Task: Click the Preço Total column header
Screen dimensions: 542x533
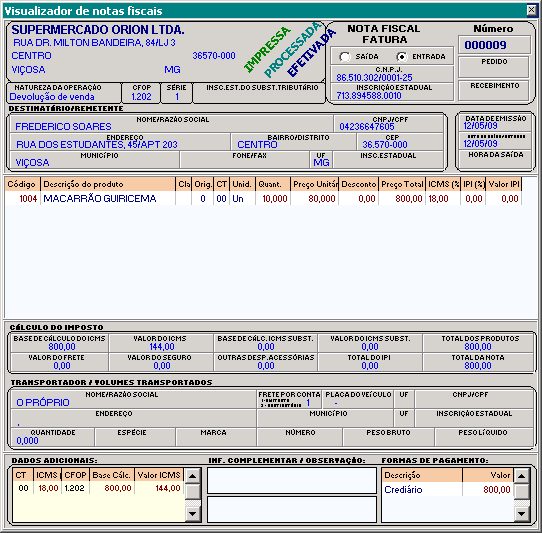Action: click(402, 184)
